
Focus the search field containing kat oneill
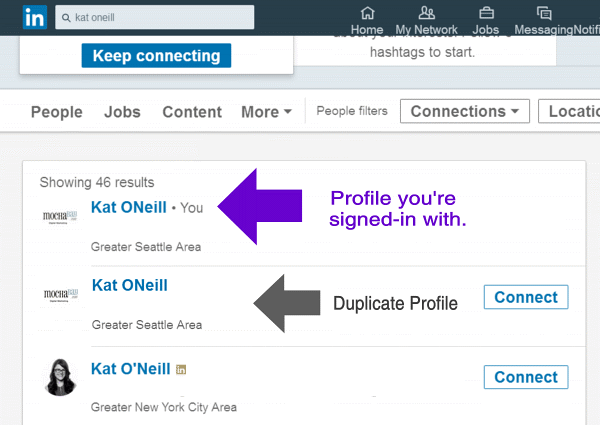(x=170, y=18)
